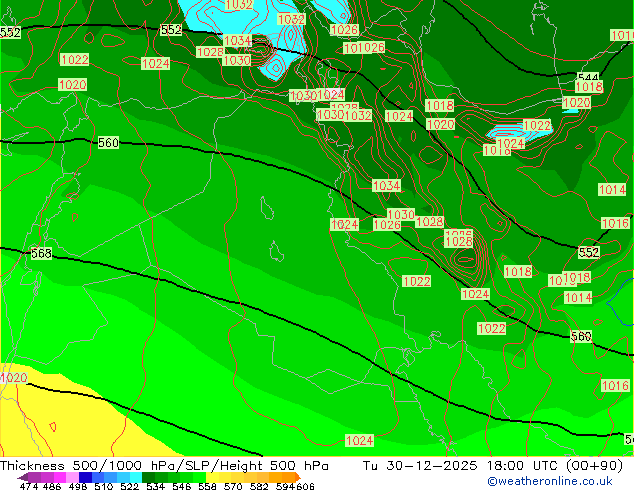
Task: Select the 534 legend value
Action: pos(155,486)
